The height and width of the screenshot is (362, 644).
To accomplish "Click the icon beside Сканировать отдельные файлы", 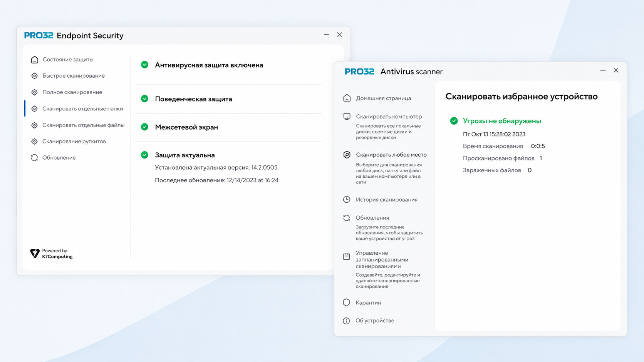I will [35, 125].
